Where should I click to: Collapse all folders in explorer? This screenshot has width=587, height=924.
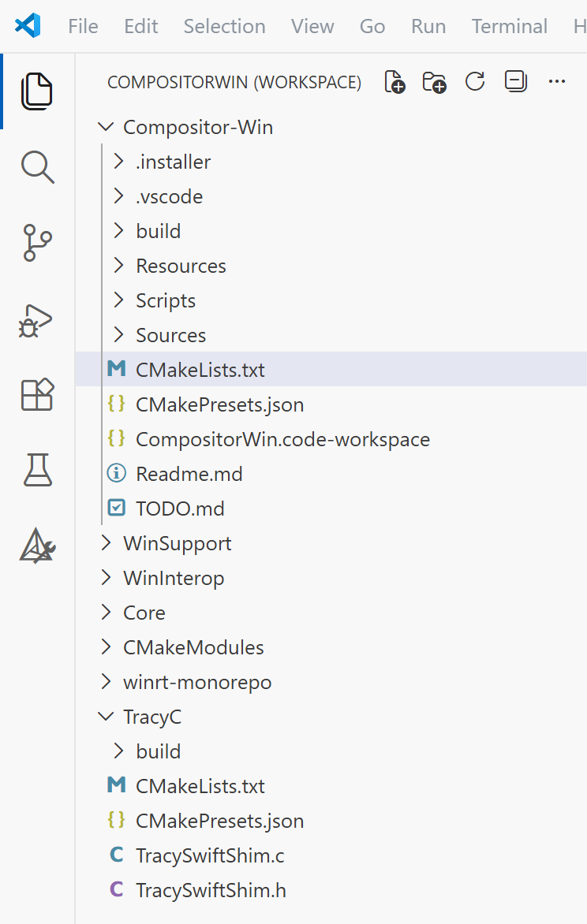[x=516, y=82]
